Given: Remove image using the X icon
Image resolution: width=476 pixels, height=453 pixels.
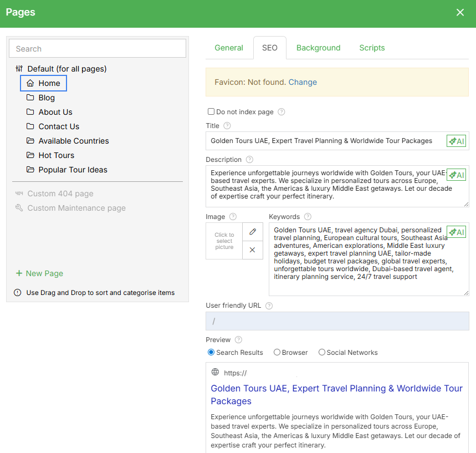Looking at the screenshot, I should (253, 250).
